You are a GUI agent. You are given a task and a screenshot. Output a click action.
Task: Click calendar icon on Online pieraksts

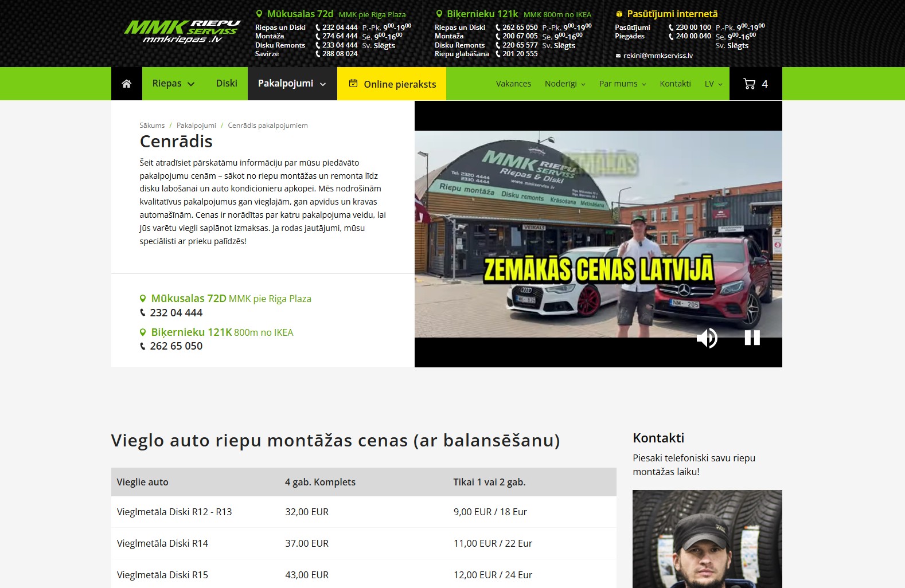(353, 84)
